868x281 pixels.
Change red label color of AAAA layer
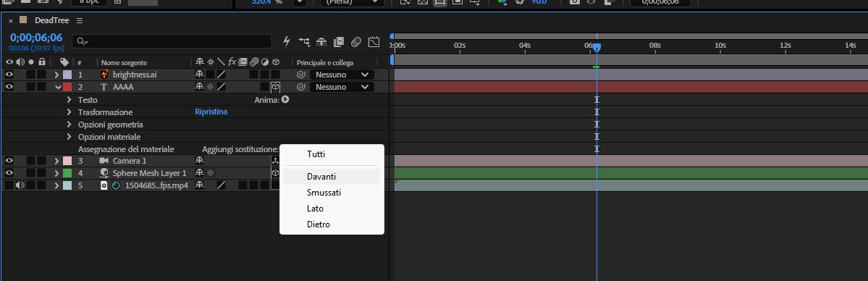pos(67,87)
